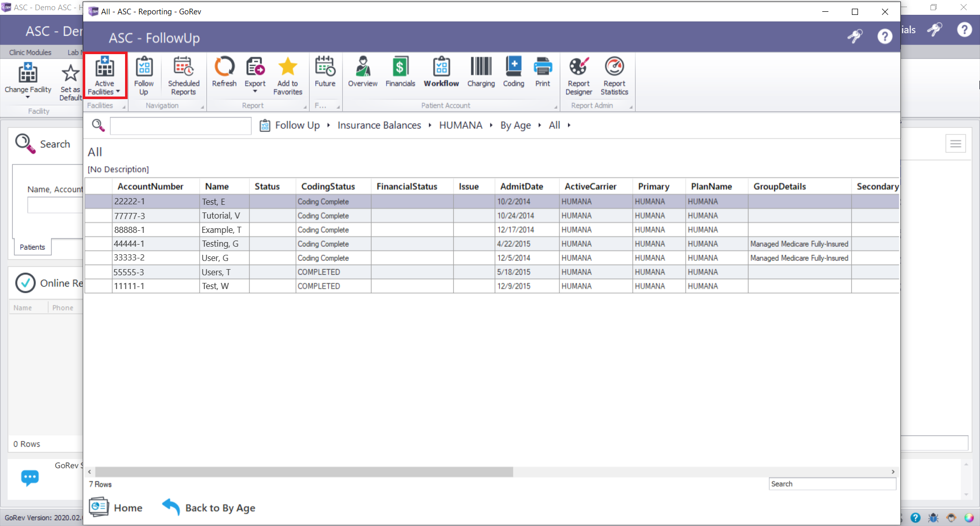This screenshot has height=526, width=980.
Task: Sort by AccountNumber column header
Action: (x=156, y=186)
